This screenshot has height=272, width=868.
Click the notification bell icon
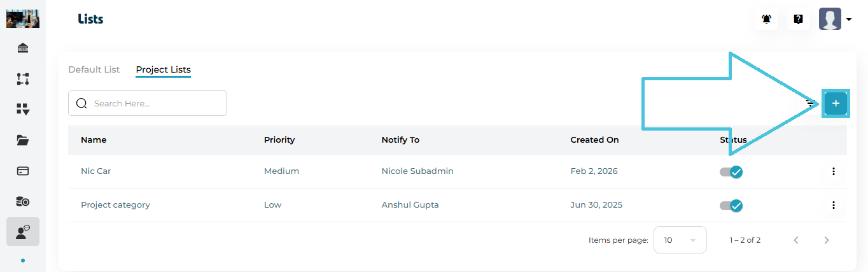[766, 19]
